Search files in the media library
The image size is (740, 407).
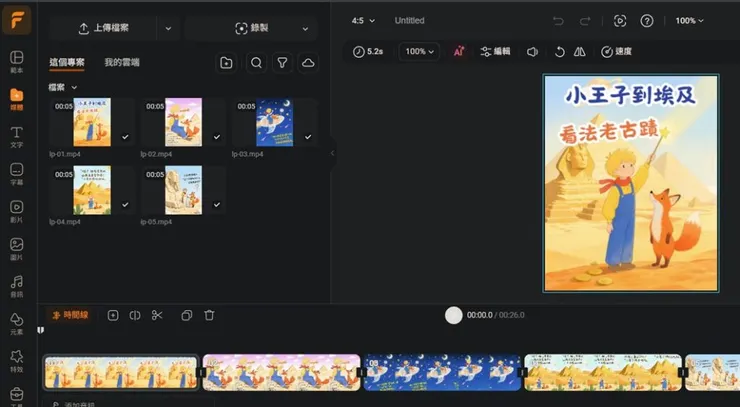click(256, 63)
